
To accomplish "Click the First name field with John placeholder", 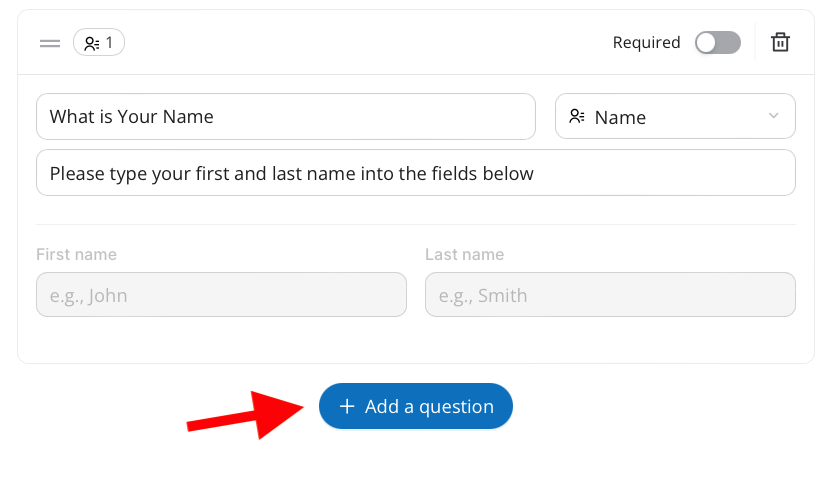I will tap(222, 295).
